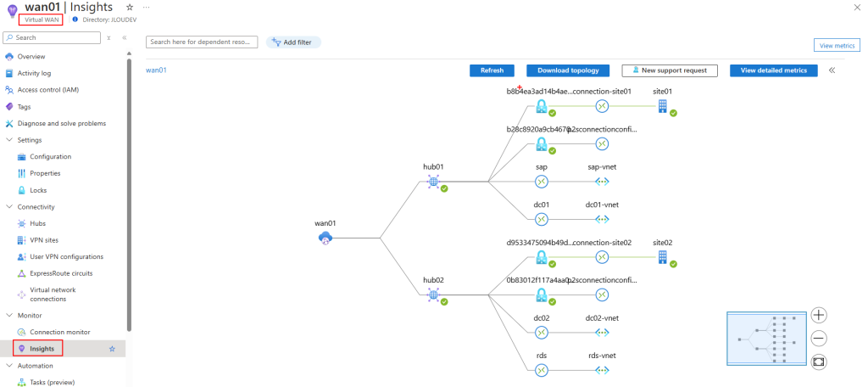Select Insights in the sidebar

42,349
